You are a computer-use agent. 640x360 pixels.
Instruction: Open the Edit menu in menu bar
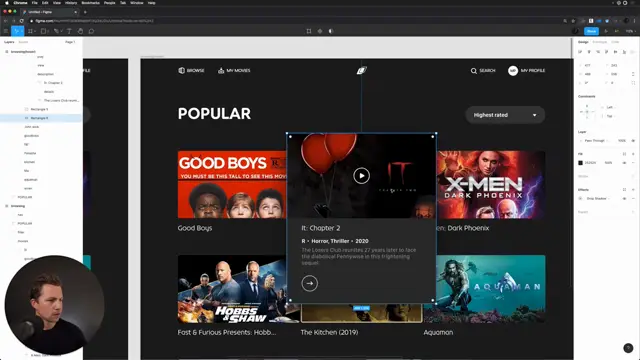(x=45, y=3)
